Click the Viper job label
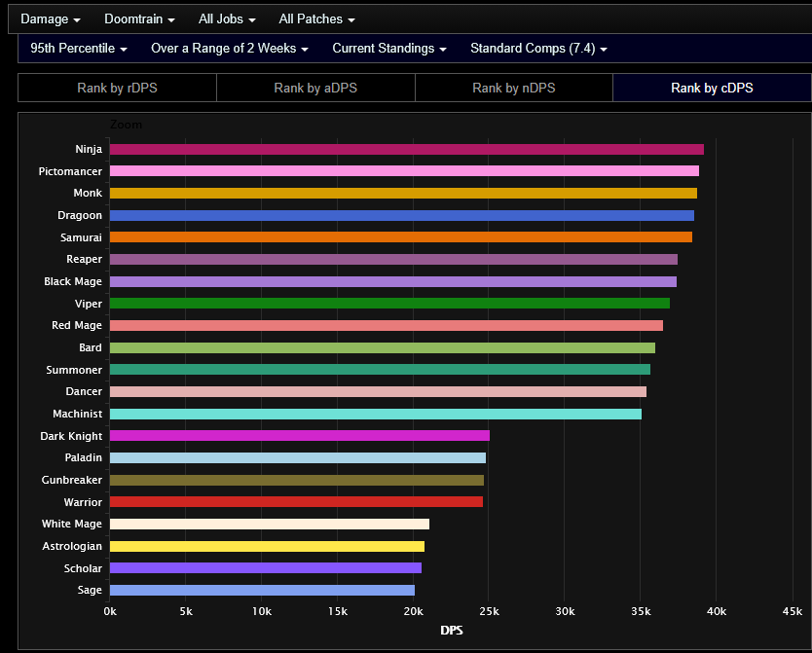The width and height of the screenshot is (812, 653). pyautogui.click(x=89, y=304)
